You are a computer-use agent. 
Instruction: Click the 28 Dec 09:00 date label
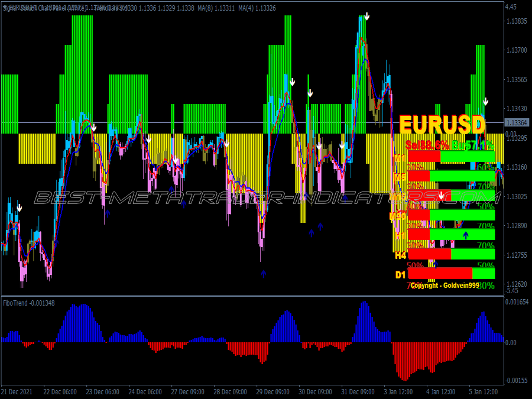[x=231, y=392]
